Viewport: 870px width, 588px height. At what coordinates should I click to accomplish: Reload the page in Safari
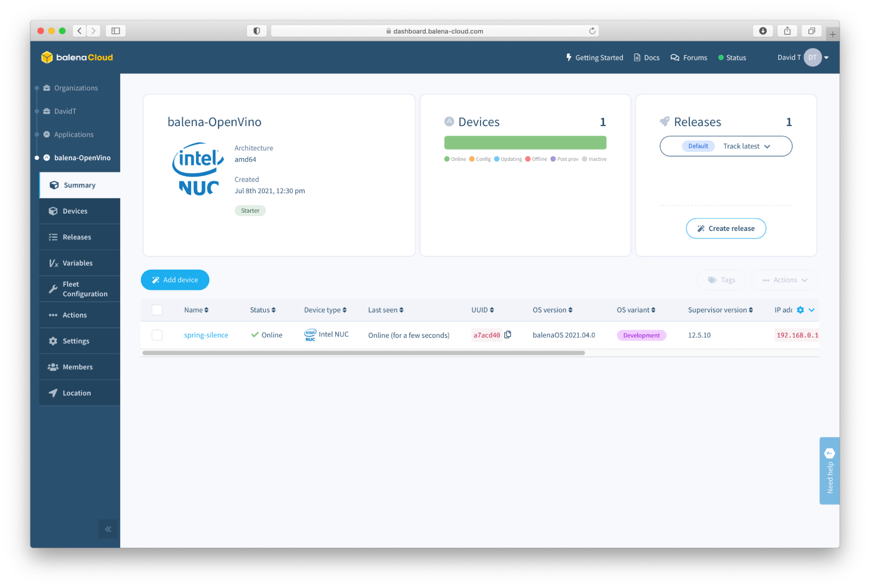coord(592,31)
